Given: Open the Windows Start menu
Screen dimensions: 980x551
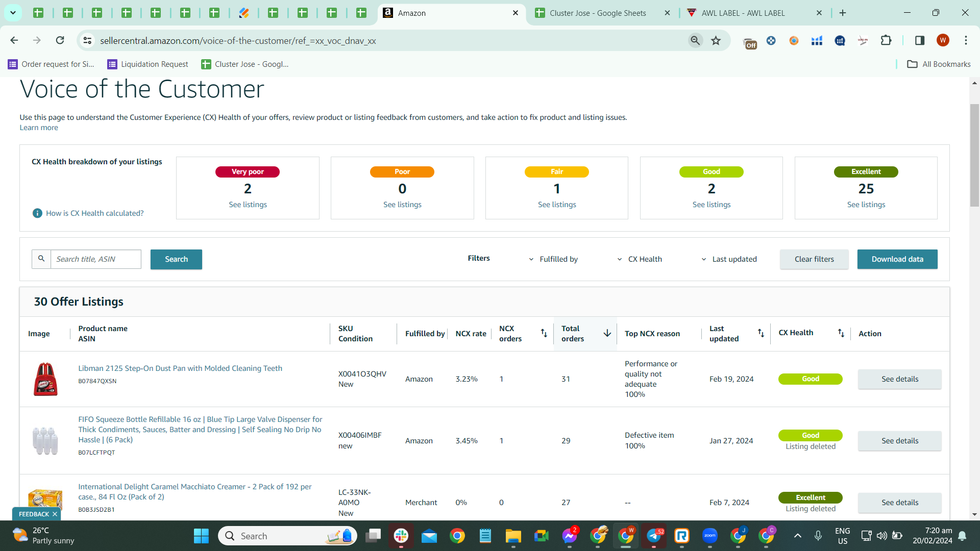Looking at the screenshot, I should click(201, 536).
